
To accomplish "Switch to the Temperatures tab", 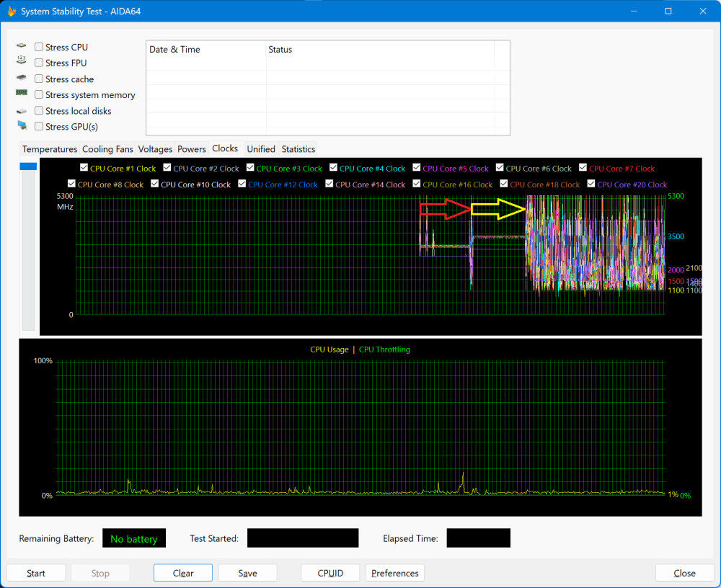I will click(x=50, y=149).
